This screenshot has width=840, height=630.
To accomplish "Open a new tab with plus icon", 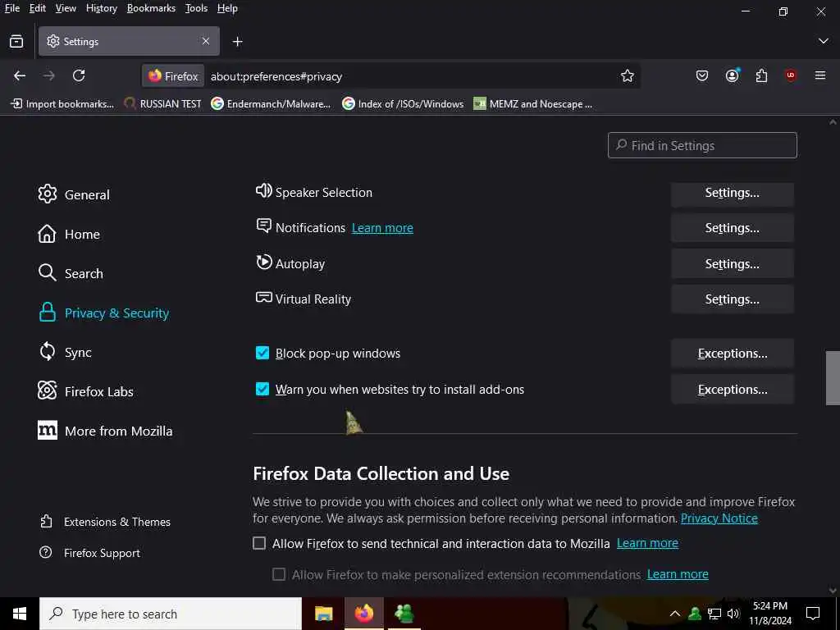I will click(237, 41).
